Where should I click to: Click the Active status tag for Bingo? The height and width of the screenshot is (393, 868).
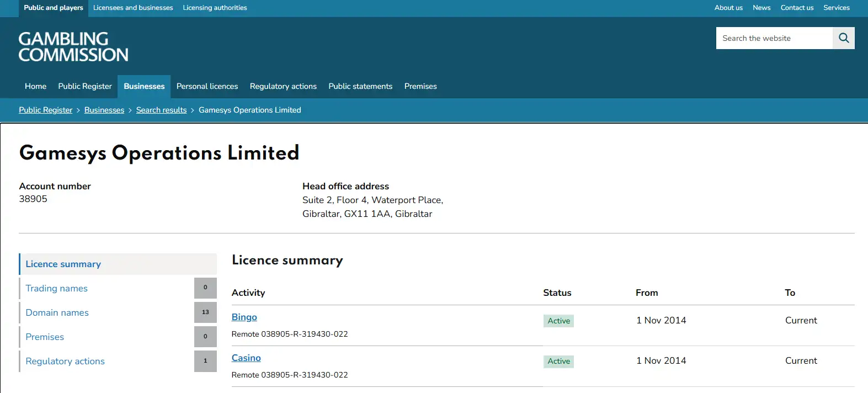tap(558, 321)
